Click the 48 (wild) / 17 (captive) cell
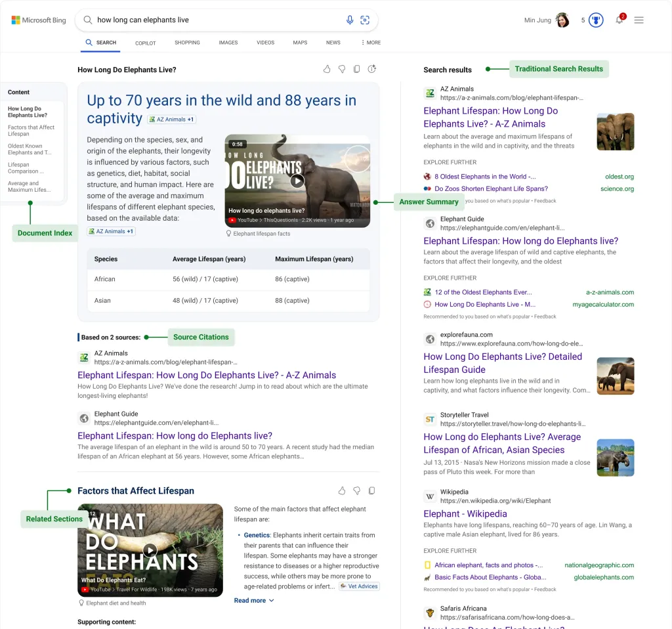Image resolution: width=672 pixels, height=629 pixels. (x=205, y=301)
